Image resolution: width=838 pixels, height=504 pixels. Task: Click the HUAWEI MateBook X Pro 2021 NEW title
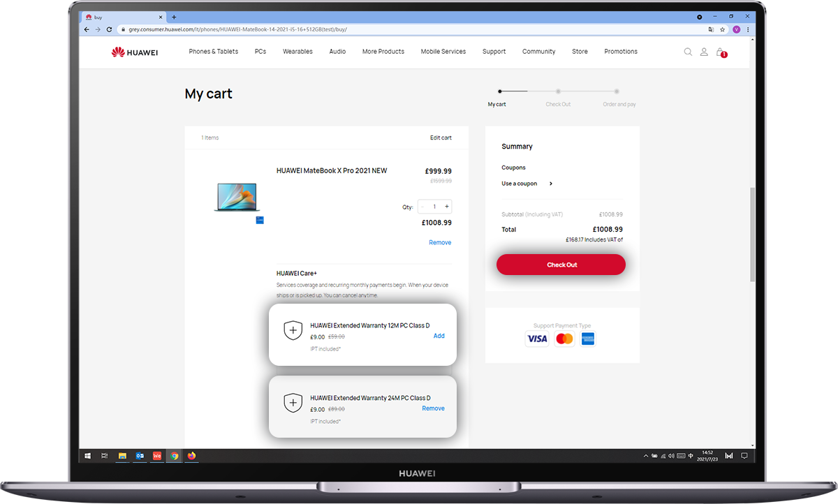[332, 171]
